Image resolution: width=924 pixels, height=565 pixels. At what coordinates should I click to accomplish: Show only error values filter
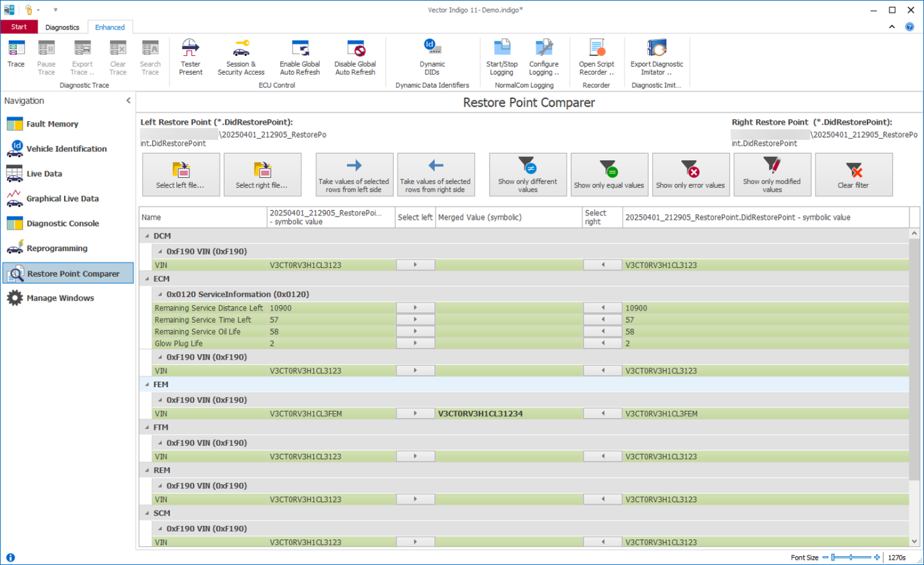690,175
